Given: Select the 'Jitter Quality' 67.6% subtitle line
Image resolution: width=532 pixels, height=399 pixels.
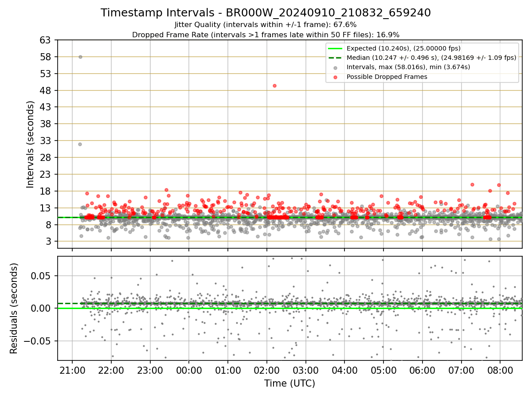Looking at the screenshot, I should 266,25.
